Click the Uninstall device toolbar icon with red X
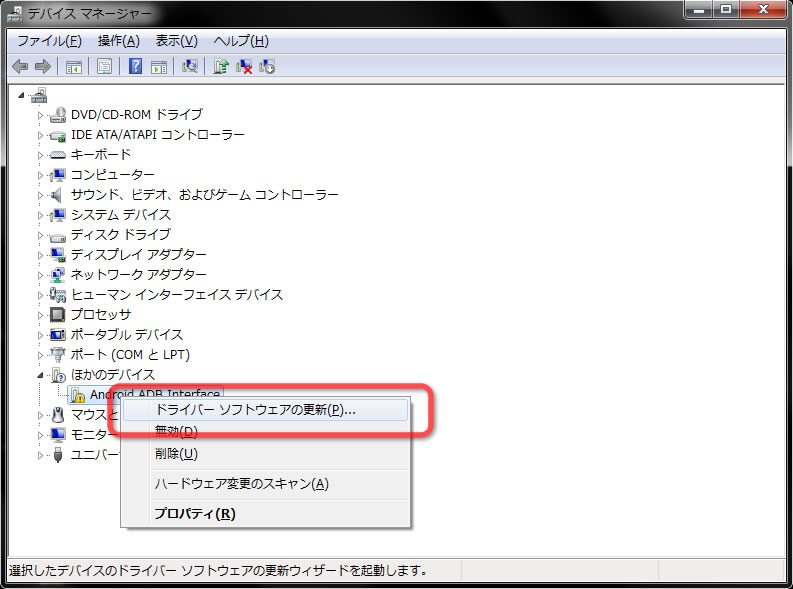Screen dimensions: 793x589 pos(244,66)
